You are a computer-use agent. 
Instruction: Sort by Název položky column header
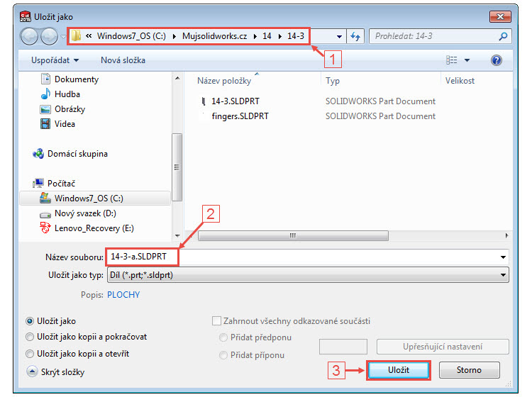pos(224,81)
